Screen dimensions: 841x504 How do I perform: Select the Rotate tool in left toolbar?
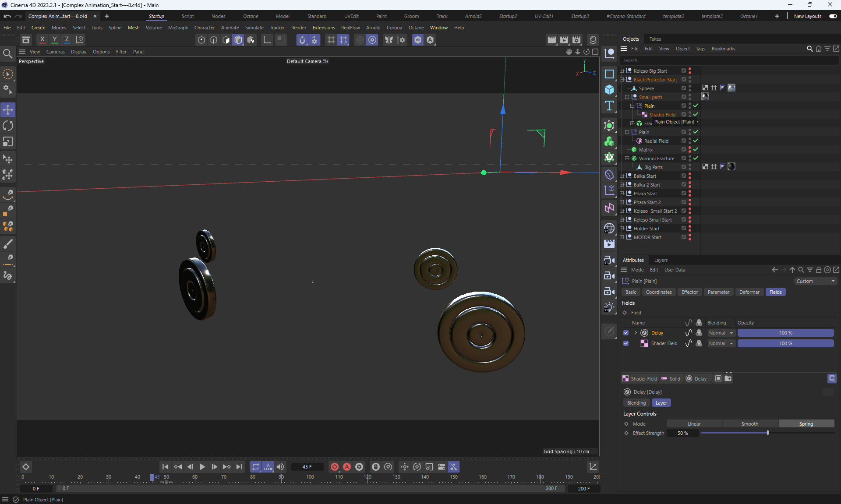[8, 126]
